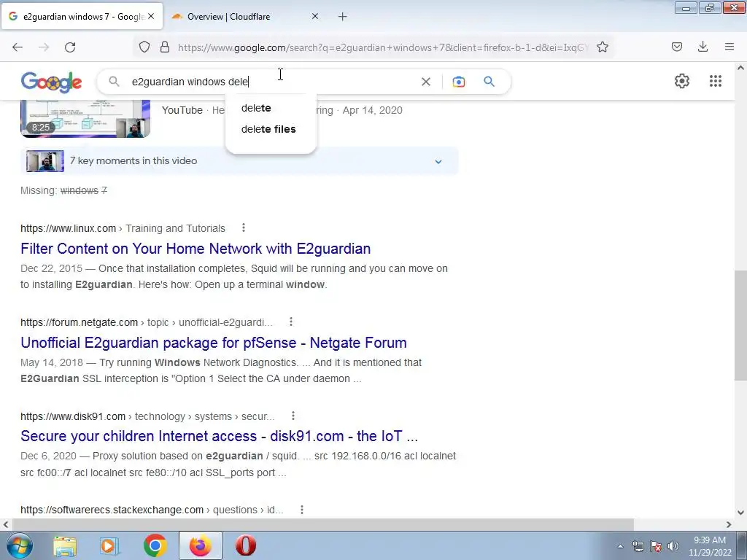Open the Firefox hamburger application menu

tap(729, 47)
